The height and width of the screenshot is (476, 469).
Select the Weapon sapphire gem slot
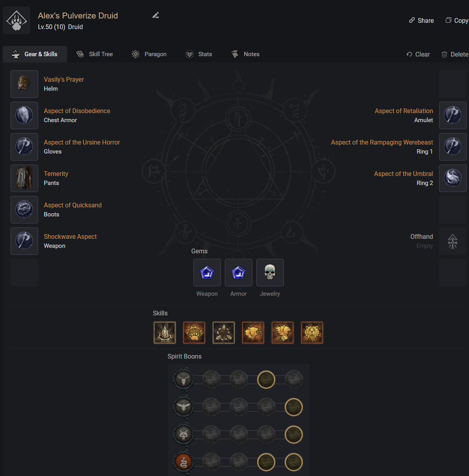point(207,273)
